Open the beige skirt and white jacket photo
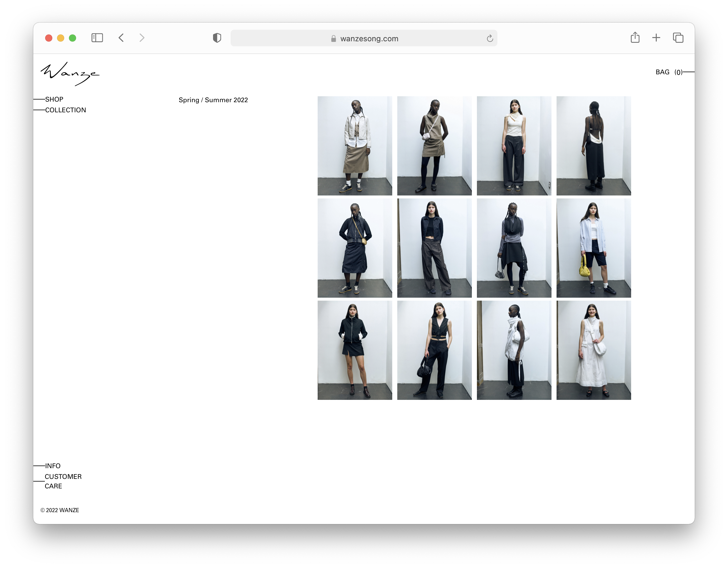Image resolution: width=728 pixels, height=568 pixels. click(355, 146)
